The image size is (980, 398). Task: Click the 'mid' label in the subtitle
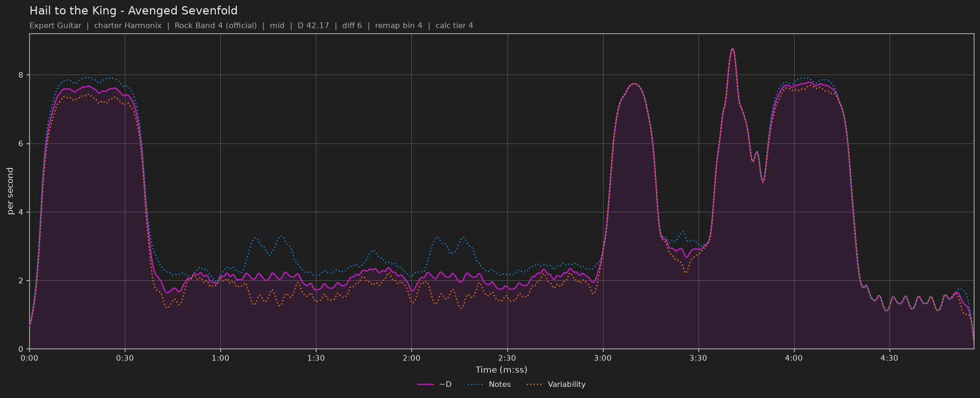pyautogui.click(x=277, y=26)
